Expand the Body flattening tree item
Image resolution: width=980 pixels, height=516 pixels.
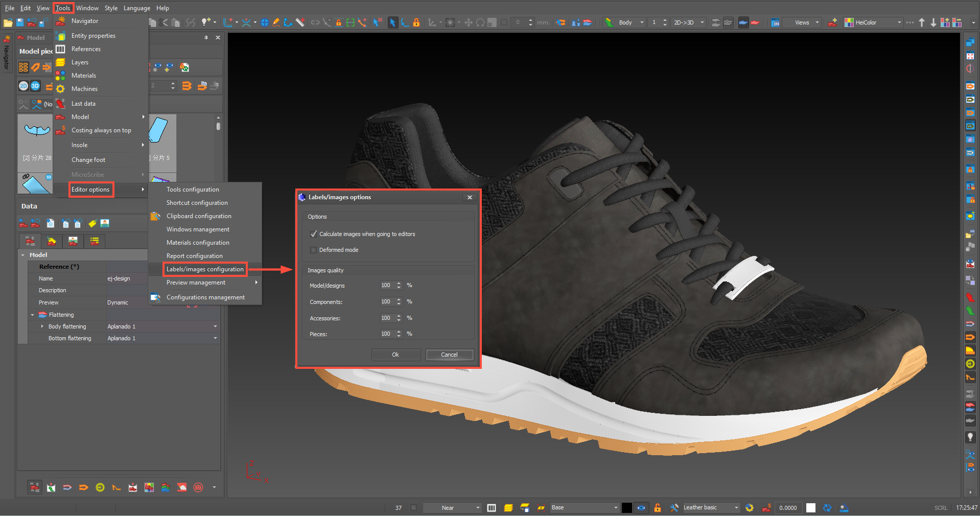point(42,326)
